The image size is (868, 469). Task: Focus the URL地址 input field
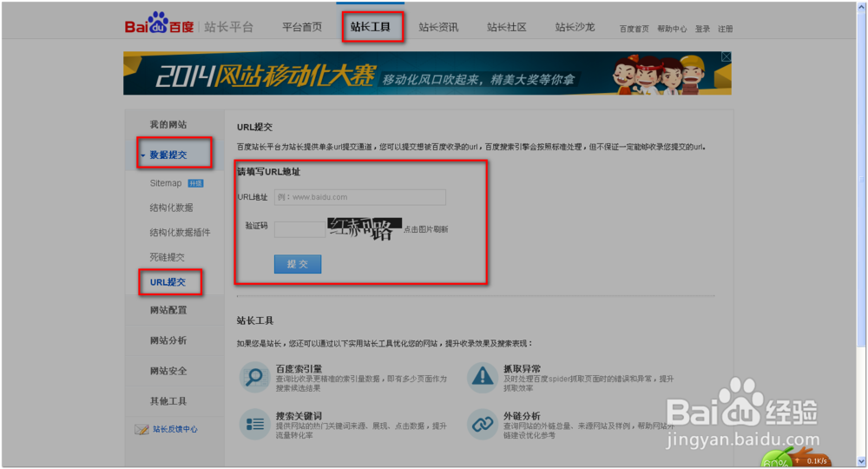360,197
